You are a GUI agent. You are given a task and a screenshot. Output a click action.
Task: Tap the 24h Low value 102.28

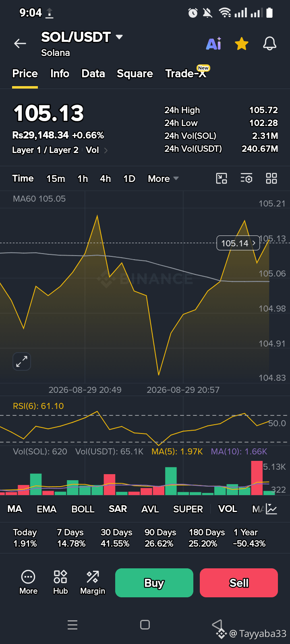click(x=263, y=123)
